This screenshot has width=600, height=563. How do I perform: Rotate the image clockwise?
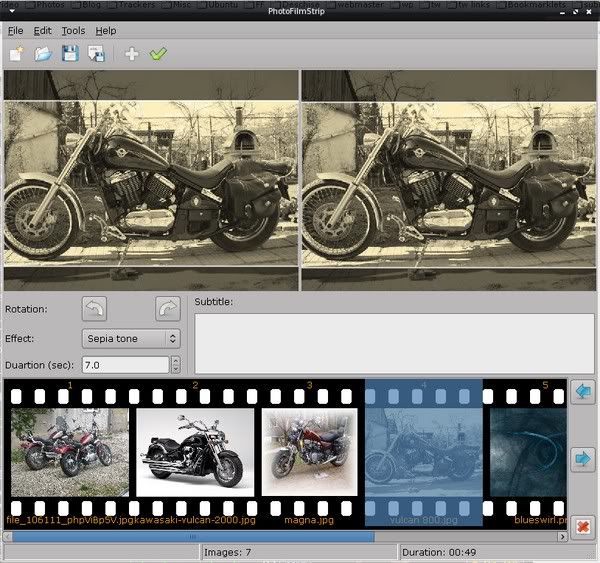point(168,308)
